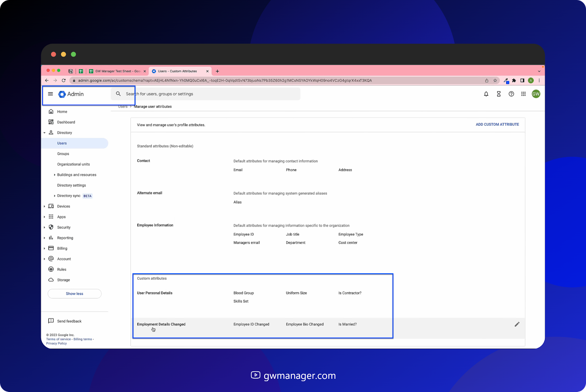Click the page reload icon
This screenshot has height=392, width=586.
[x=64, y=80]
